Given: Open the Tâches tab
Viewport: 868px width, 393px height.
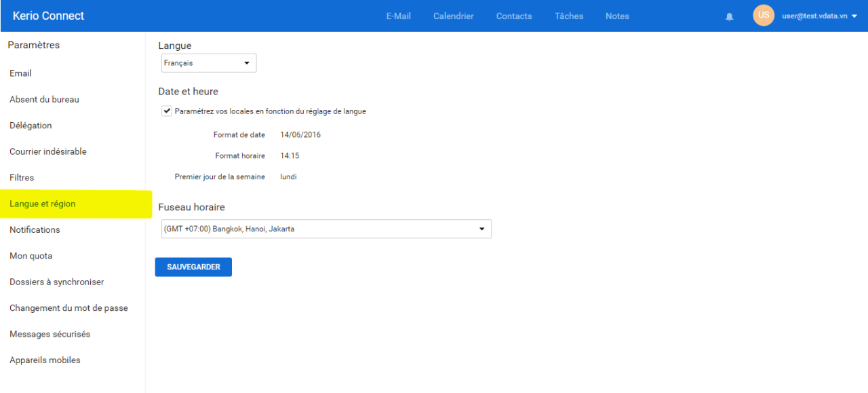Looking at the screenshot, I should 568,16.
